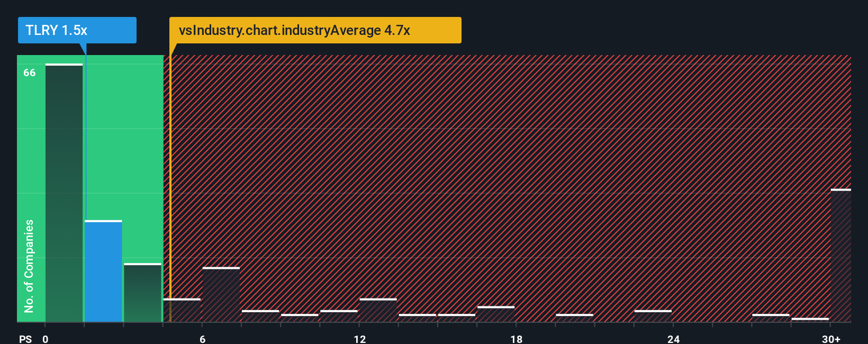Click the short bar right of the orange line

point(182,310)
